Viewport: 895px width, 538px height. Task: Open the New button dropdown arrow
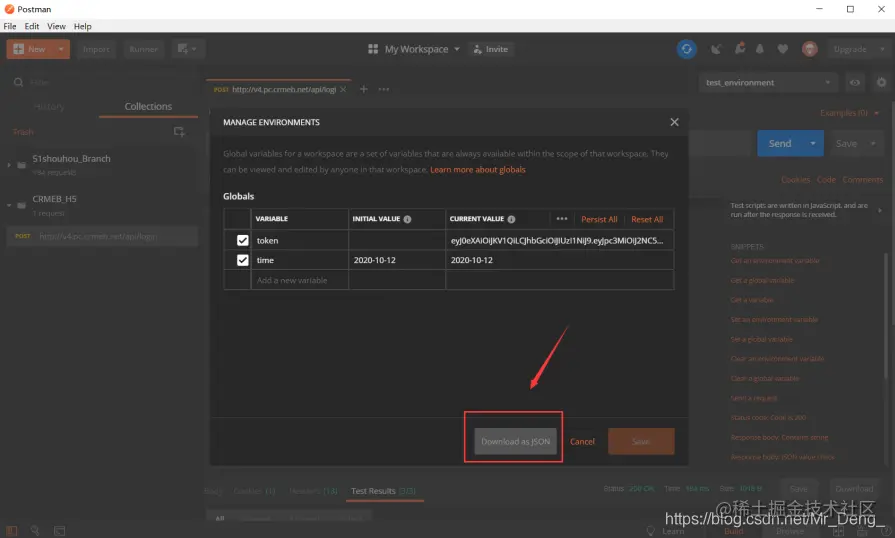click(61, 49)
